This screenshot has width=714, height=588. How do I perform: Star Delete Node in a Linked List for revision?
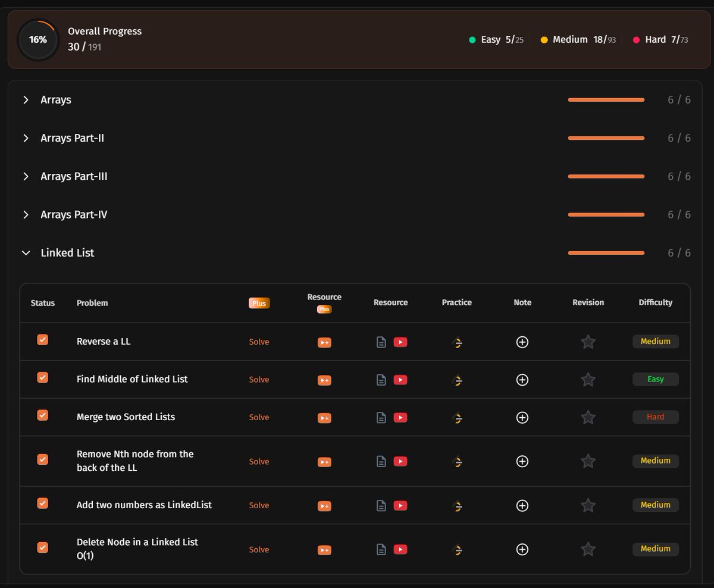tap(588, 549)
